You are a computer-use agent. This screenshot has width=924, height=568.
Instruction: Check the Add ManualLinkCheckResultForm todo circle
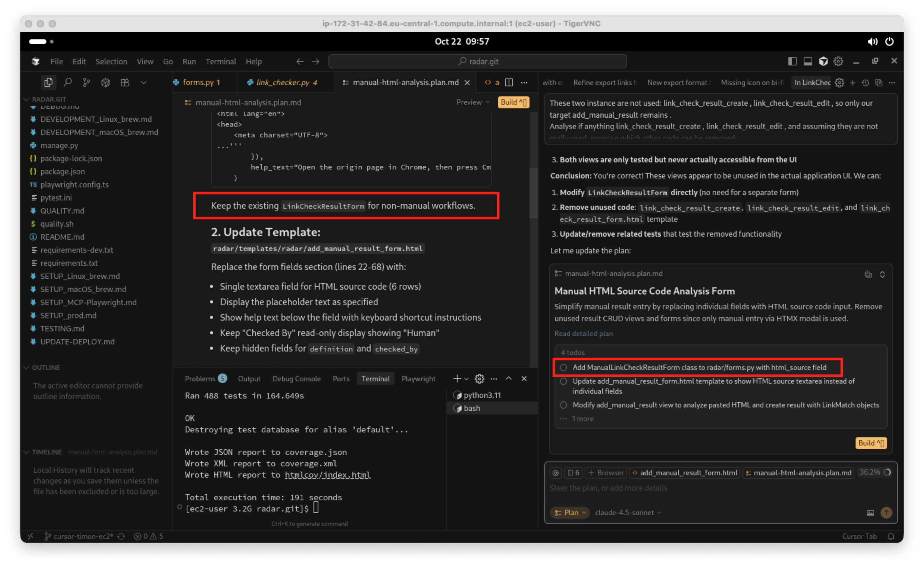coord(563,367)
